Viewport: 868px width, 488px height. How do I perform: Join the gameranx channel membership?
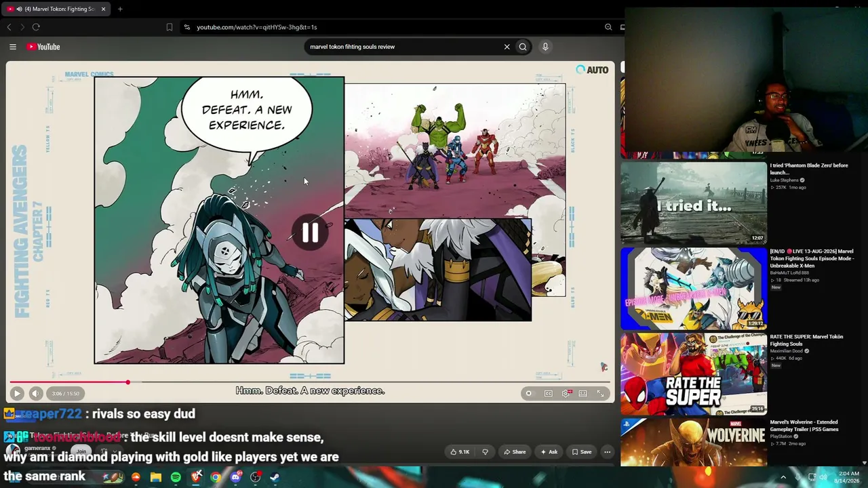(x=81, y=451)
